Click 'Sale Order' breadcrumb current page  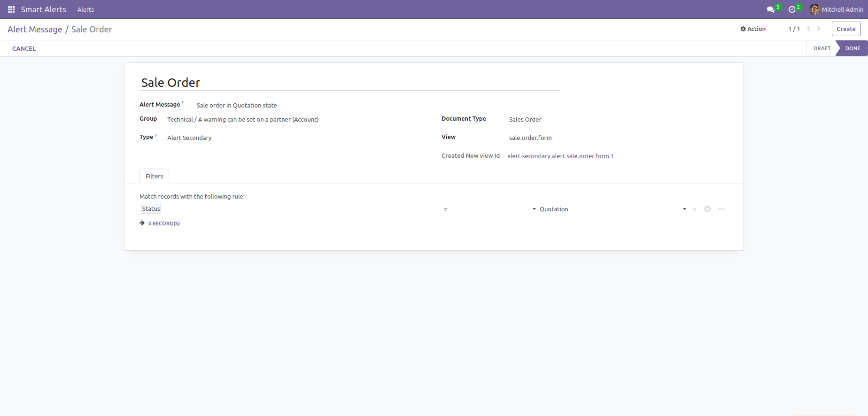(x=92, y=29)
